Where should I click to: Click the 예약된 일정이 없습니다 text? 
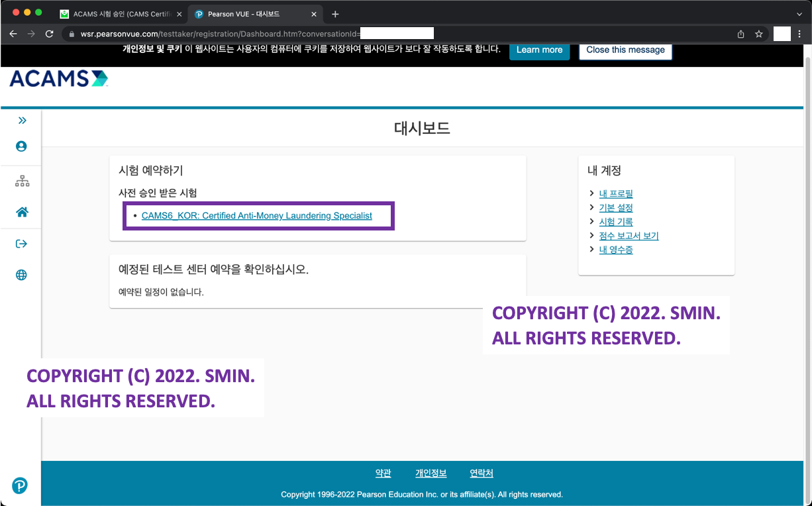pyautogui.click(x=161, y=292)
